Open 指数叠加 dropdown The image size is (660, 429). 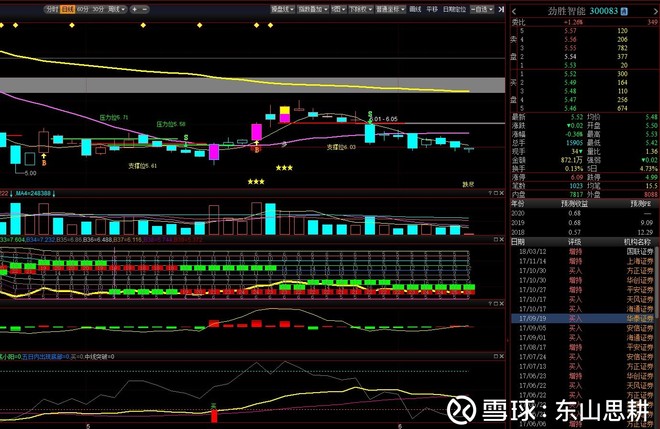pyautogui.click(x=313, y=9)
